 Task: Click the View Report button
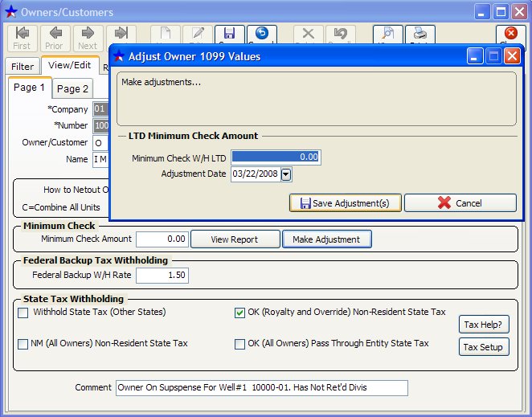(x=235, y=239)
